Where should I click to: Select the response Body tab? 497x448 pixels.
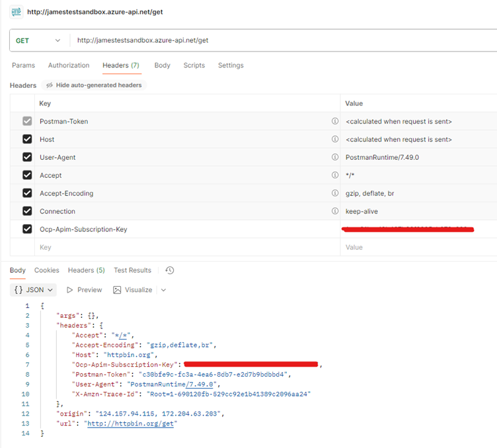(x=17, y=270)
